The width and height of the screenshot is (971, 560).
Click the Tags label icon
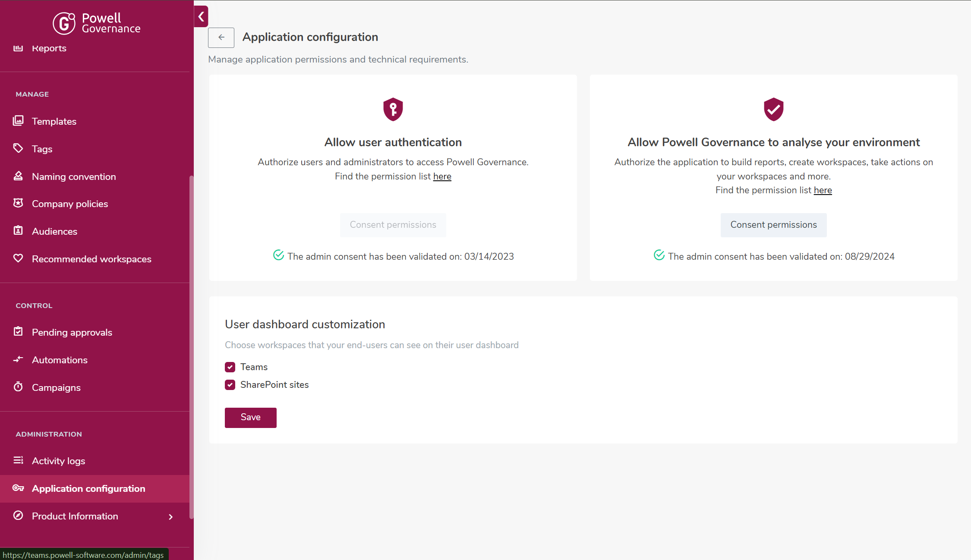tap(18, 148)
